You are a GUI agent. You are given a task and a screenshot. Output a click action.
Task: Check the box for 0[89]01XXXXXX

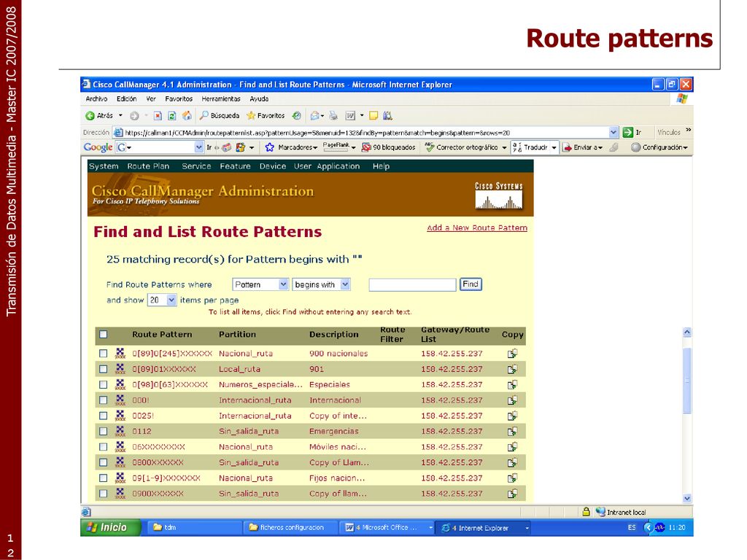coord(103,369)
